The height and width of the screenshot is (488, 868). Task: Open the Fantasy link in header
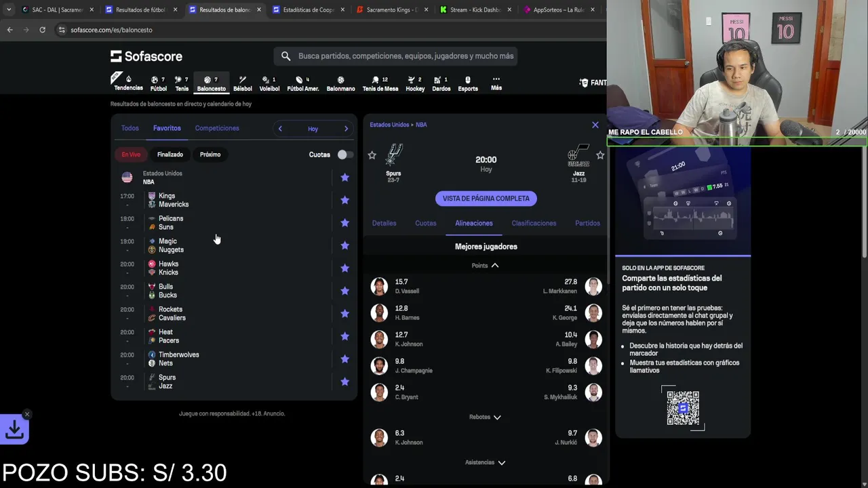point(593,83)
